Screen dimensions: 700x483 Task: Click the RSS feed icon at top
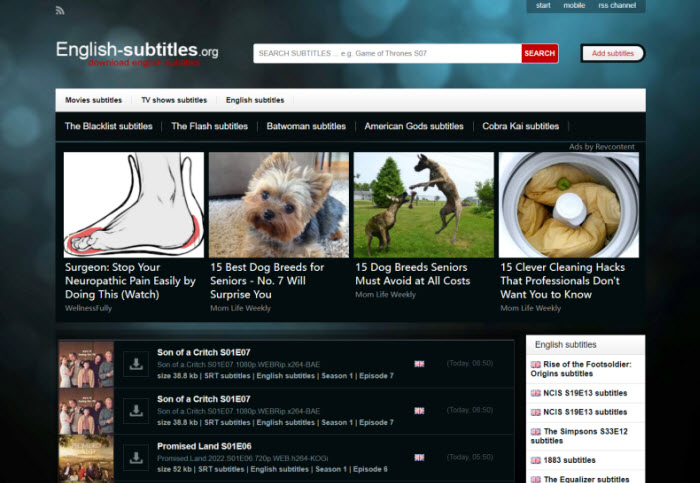tap(60, 10)
